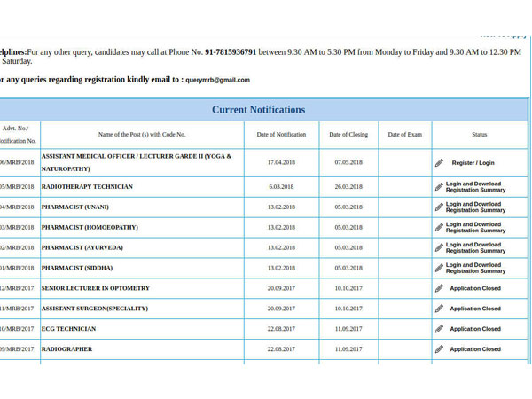Click RADIOGRAPHER post name
The height and width of the screenshot is (399, 532).
point(66,349)
